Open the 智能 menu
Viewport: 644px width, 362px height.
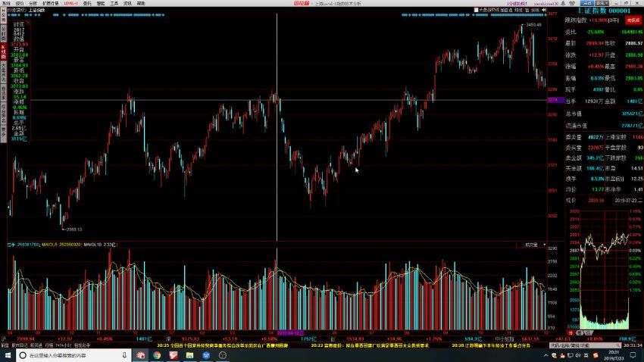(x=101, y=3)
